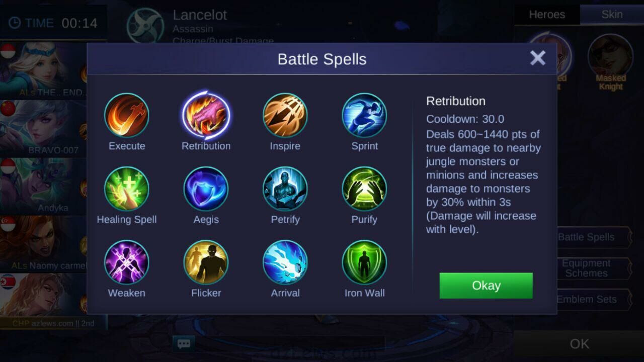
Task: Select the Execute battle spell icon
Action: point(127,115)
